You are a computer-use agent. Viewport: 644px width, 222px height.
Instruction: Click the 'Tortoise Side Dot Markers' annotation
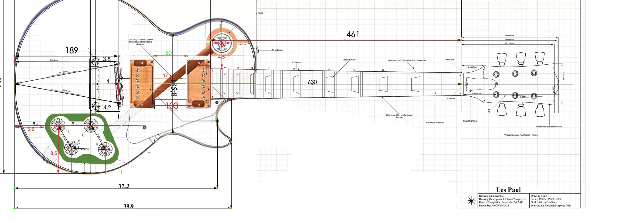407,60
